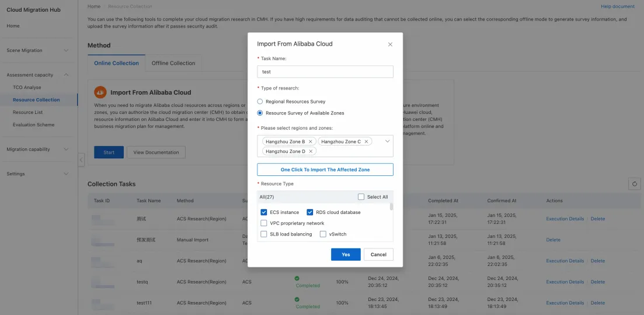
Task: Remove the Hangzhou Zone D tag
Action: click(x=311, y=151)
